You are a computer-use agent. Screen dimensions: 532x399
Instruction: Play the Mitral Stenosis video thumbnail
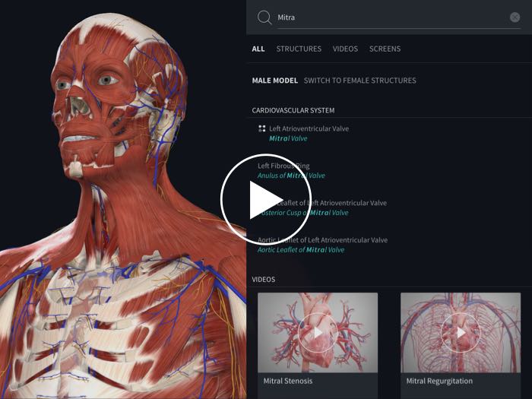pyautogui.click(x=317, y=332)
